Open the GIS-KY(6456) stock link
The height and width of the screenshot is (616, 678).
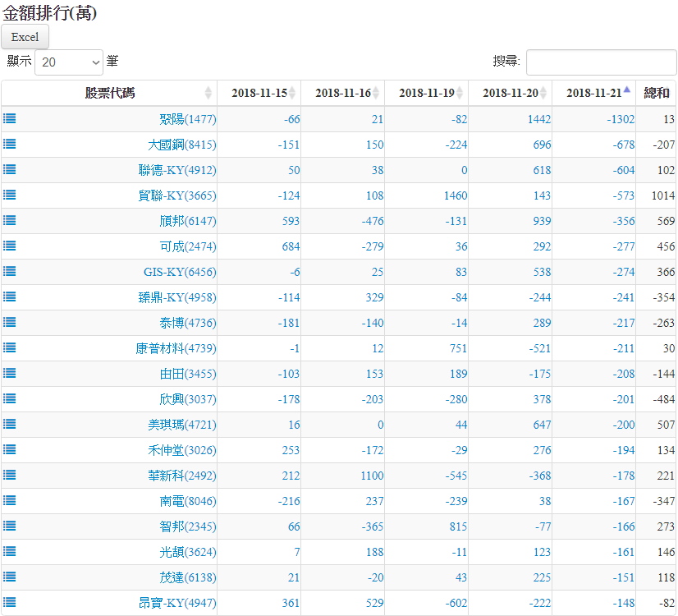pyautogui.click(x=180, y=272)
